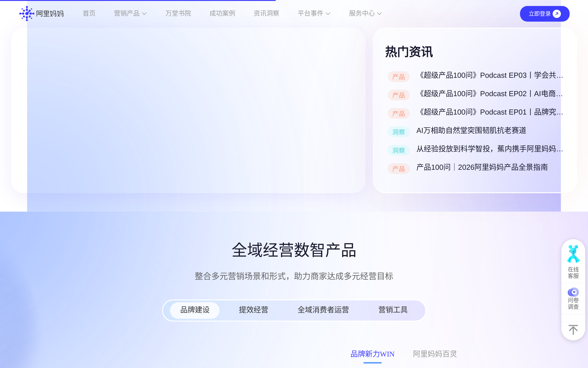Switch to the 提效经营 tab

tap(253, 310)
